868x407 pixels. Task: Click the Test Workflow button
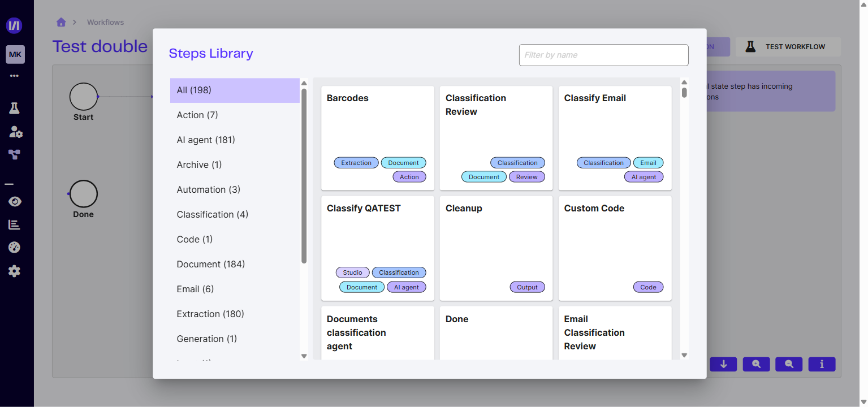[788, 47]
